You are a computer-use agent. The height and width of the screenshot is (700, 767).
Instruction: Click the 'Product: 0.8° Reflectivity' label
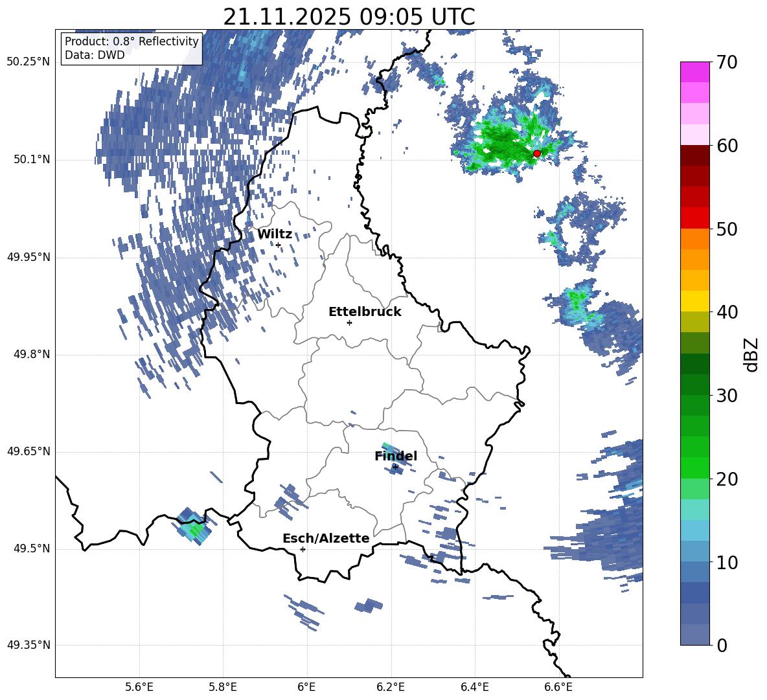coord(132,41)
